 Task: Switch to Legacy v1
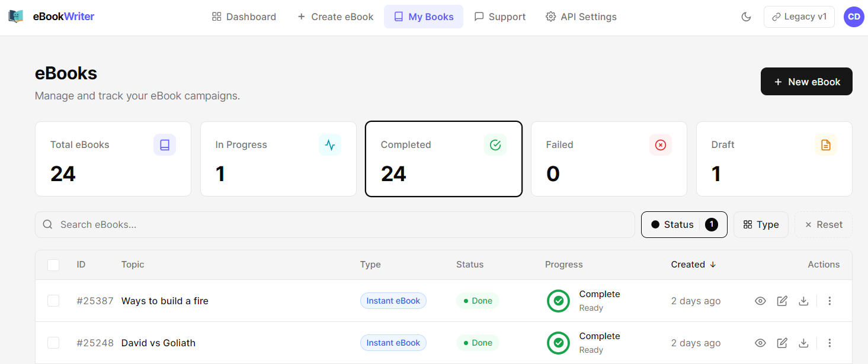799,17
